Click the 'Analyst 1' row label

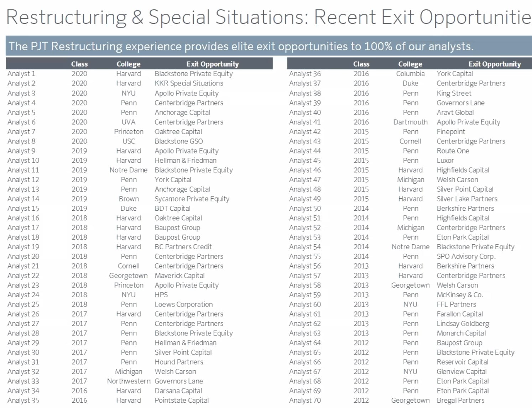(x=21, y=74)
